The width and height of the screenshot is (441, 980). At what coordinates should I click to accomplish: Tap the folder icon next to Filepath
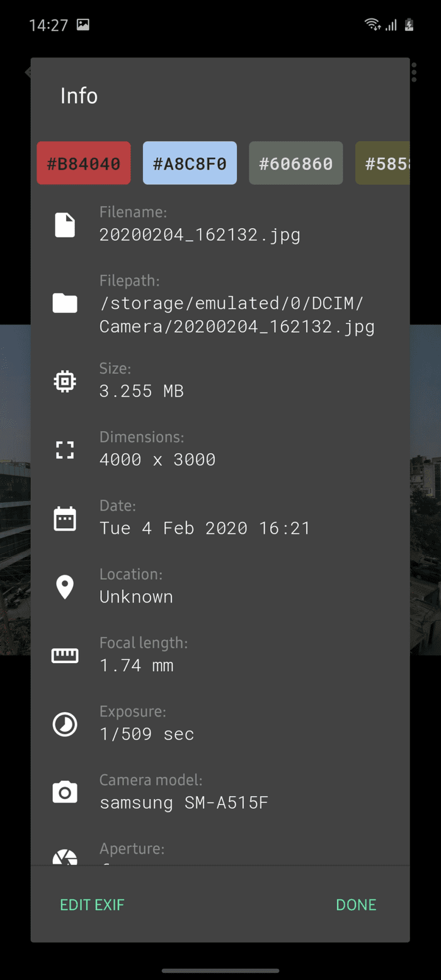[65, 304]
